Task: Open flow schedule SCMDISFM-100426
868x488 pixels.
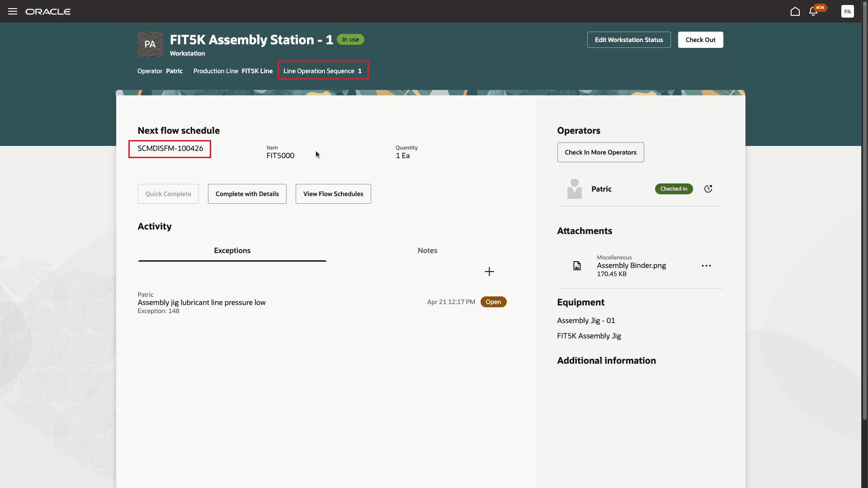Action: 170,149
